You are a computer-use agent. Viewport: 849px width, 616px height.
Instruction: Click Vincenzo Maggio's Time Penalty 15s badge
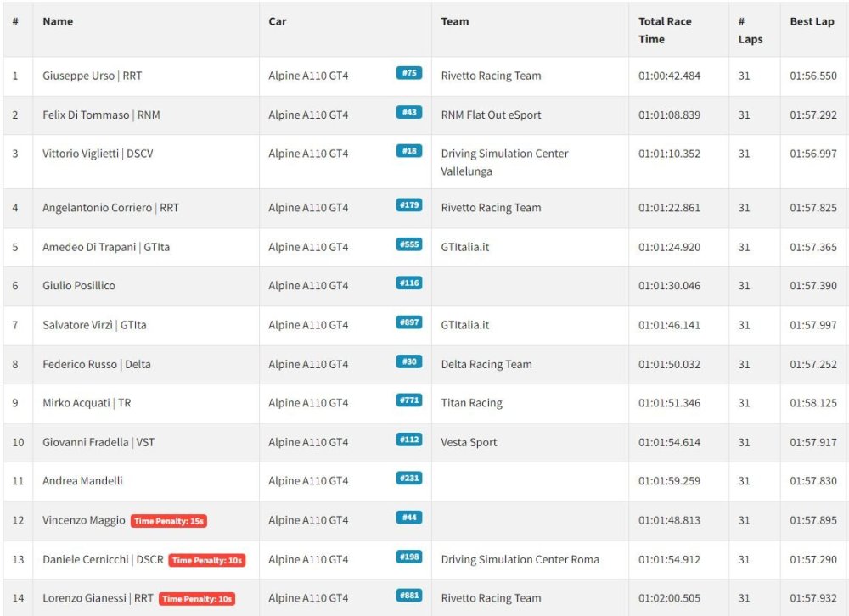(168, 521)
